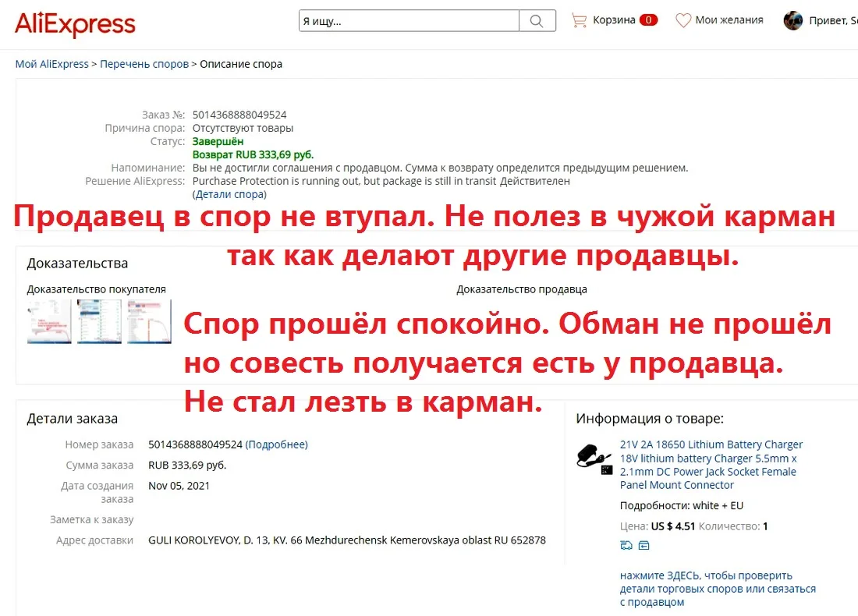Click the 'US $ 4.51' price
858x616 pixels.
click(x=672, y=526)
